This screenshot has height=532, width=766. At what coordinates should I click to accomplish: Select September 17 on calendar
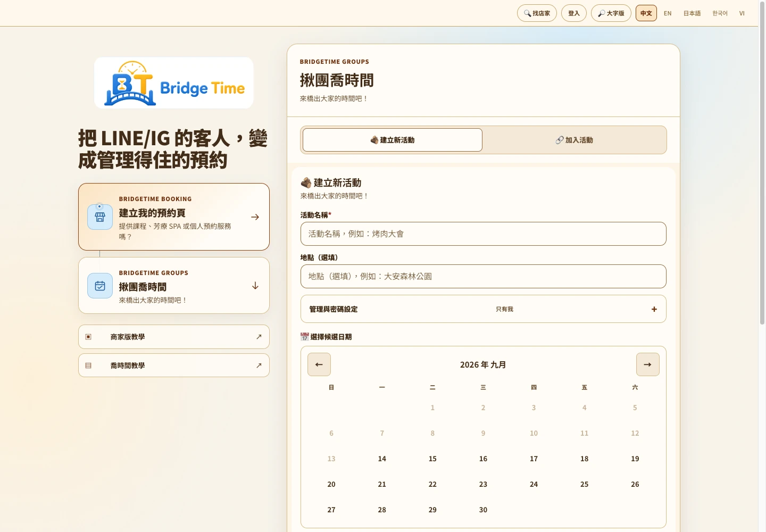534,459
